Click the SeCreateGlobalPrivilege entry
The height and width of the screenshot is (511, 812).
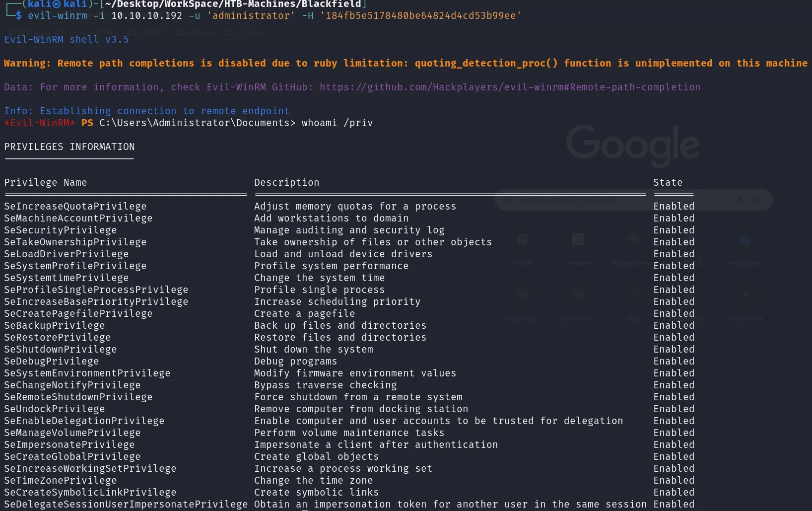tap(72, 457)
